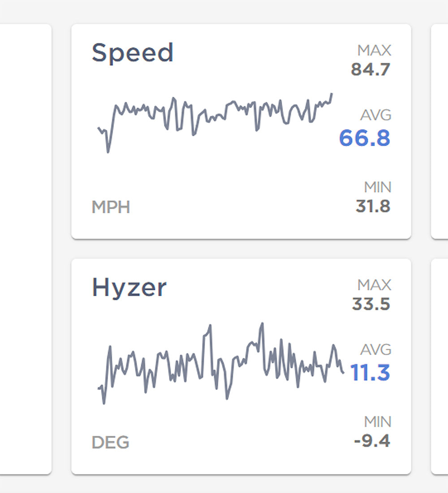Click the 66.8 average speed value
Image resolution: width=448 pixels, height=493 pixels.
[364, 138]
